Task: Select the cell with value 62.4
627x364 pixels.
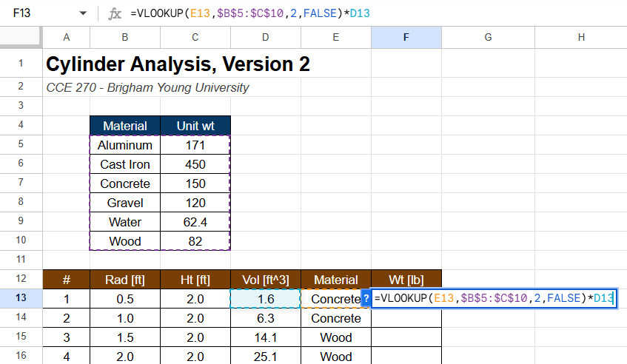Action: [x=195, y=222]
